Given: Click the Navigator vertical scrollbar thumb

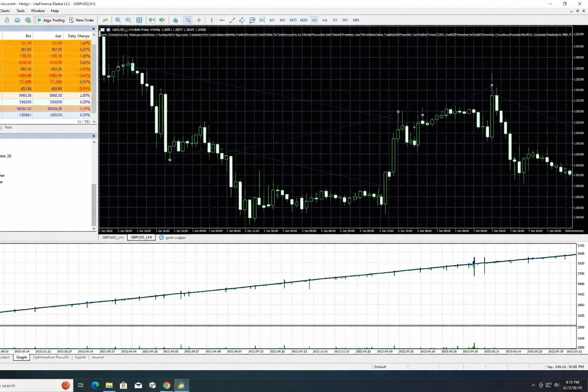Looking at the screenshot, I should tap(94, 205).
